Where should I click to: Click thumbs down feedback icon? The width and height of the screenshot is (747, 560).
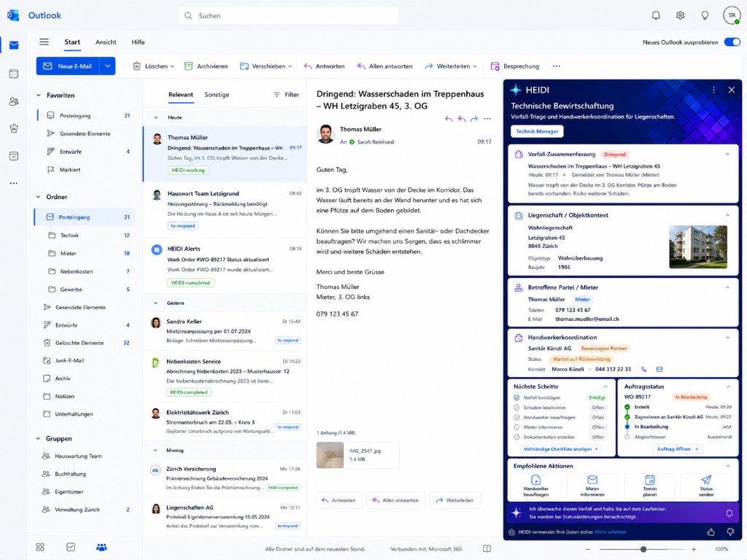point(730,532)
